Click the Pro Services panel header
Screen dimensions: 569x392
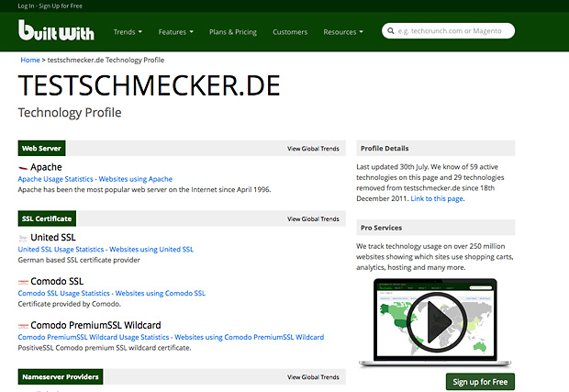coord(435,228)
